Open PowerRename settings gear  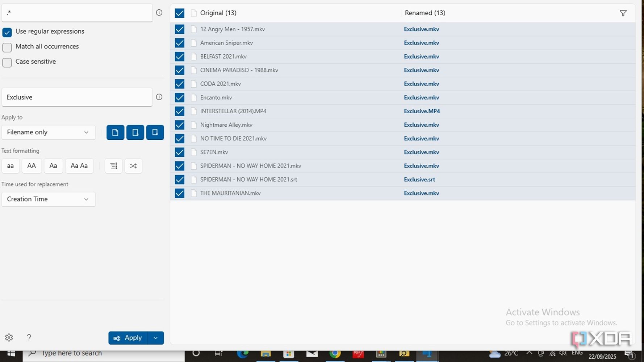[9, 338]
